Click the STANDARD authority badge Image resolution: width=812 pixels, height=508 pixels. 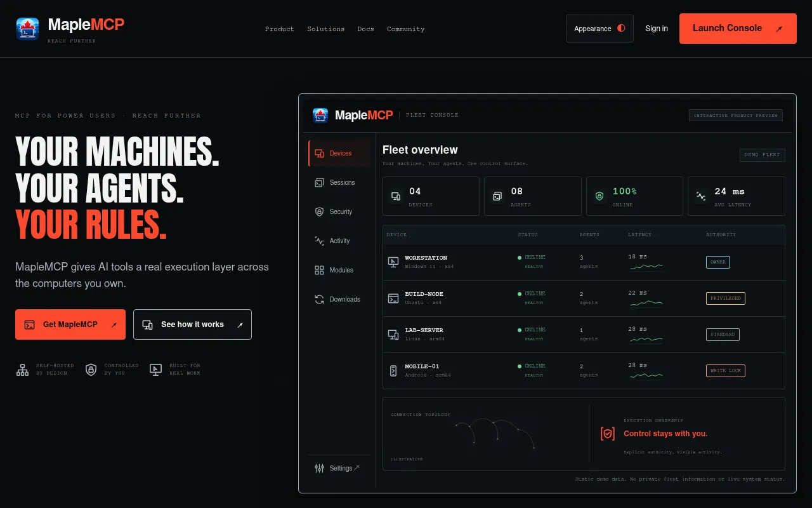click(723, 335)
